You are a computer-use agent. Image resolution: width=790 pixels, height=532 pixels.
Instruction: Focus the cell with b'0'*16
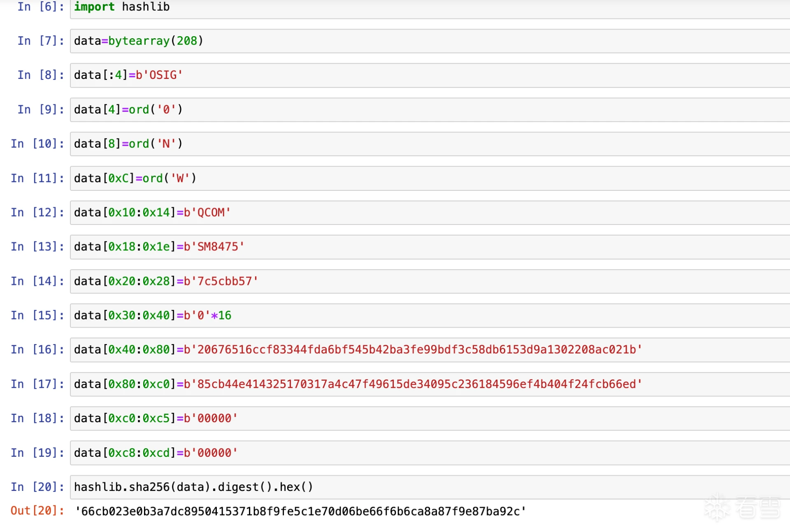[430, 315]
